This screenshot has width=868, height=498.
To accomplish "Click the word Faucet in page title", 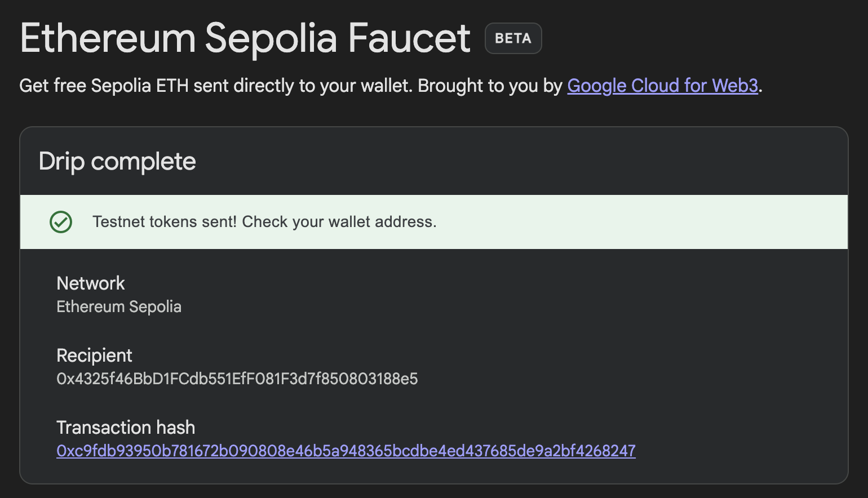I will [x=409, y=38].
